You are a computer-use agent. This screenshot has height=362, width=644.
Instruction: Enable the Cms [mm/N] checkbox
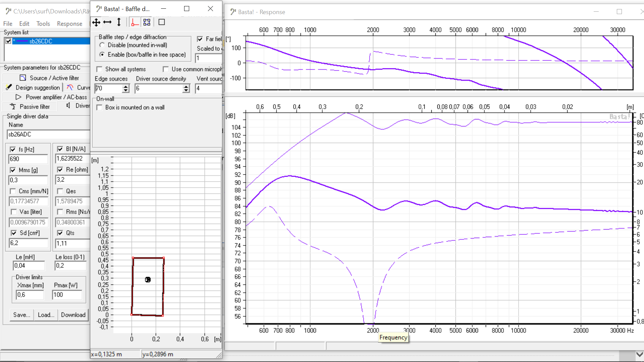coord(13,191)
